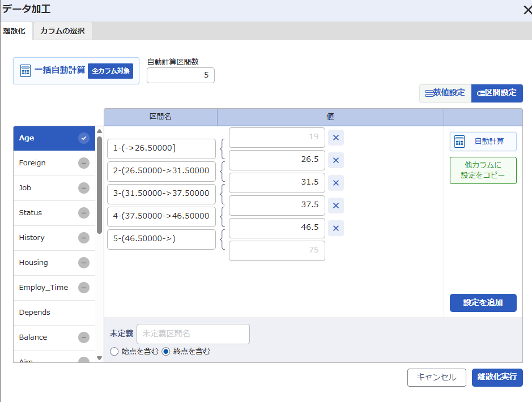Select the 始点を含む radio option

coord(114,352)
